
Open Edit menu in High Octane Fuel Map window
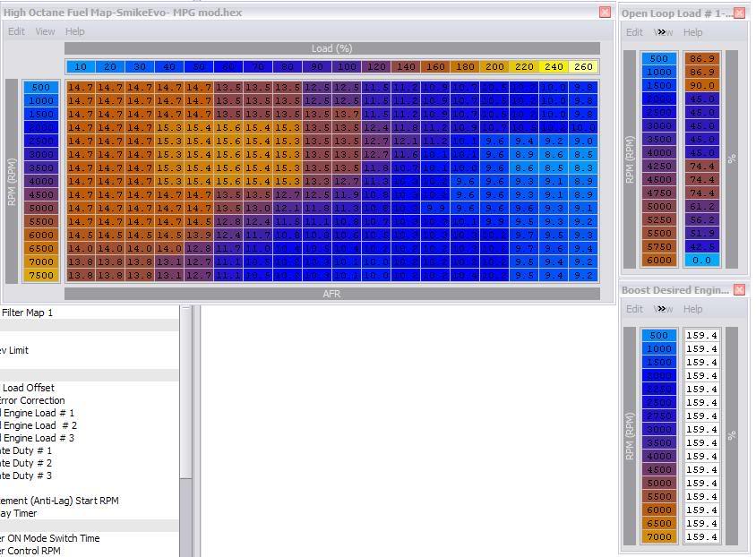click(x=16, y=31)
